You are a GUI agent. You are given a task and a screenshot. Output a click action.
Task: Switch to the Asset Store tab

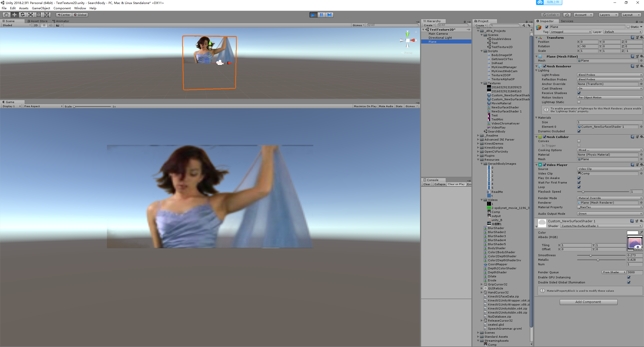point(37,21)
